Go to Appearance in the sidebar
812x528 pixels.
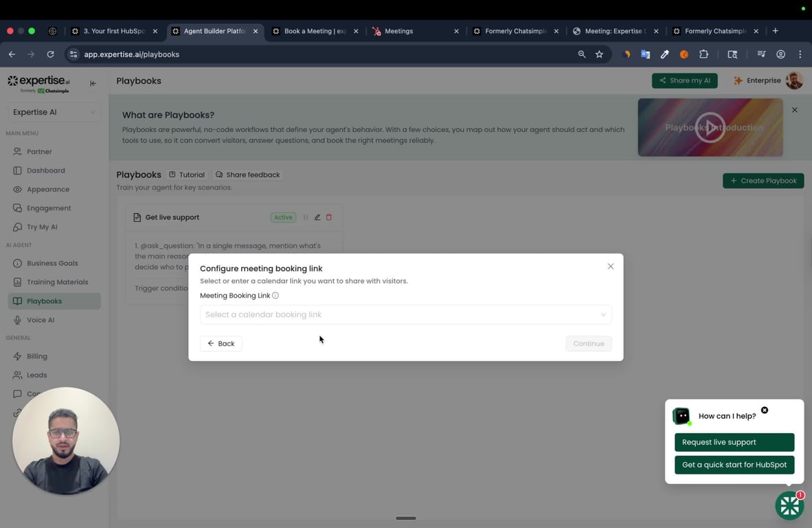[x=47, y=190]
